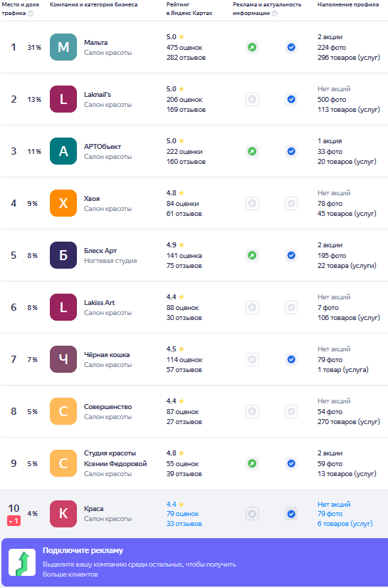Click the help icon next to 'трафика' header
The image size is (388, 588).
pos(31,14)
